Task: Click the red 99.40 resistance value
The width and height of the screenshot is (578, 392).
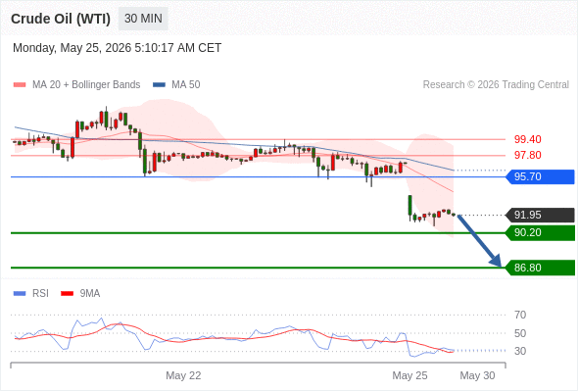Action: click(x=527, y=139)
